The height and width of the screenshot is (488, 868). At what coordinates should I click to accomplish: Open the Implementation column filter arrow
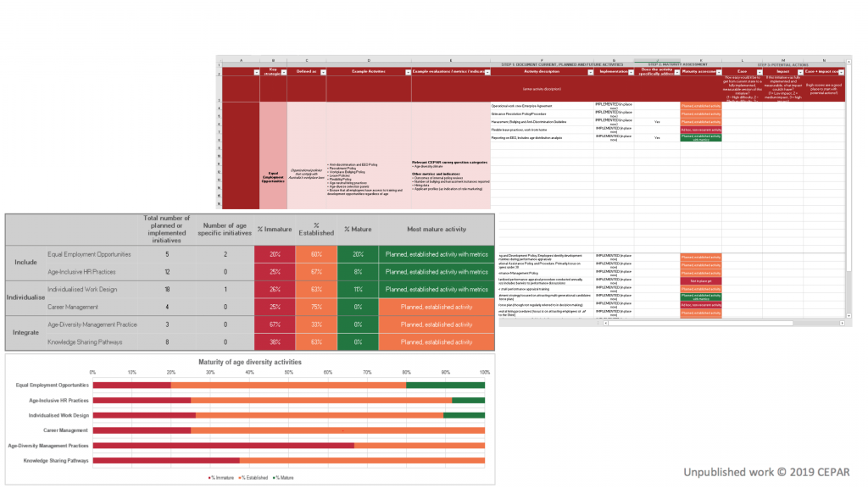coord(631,73)
